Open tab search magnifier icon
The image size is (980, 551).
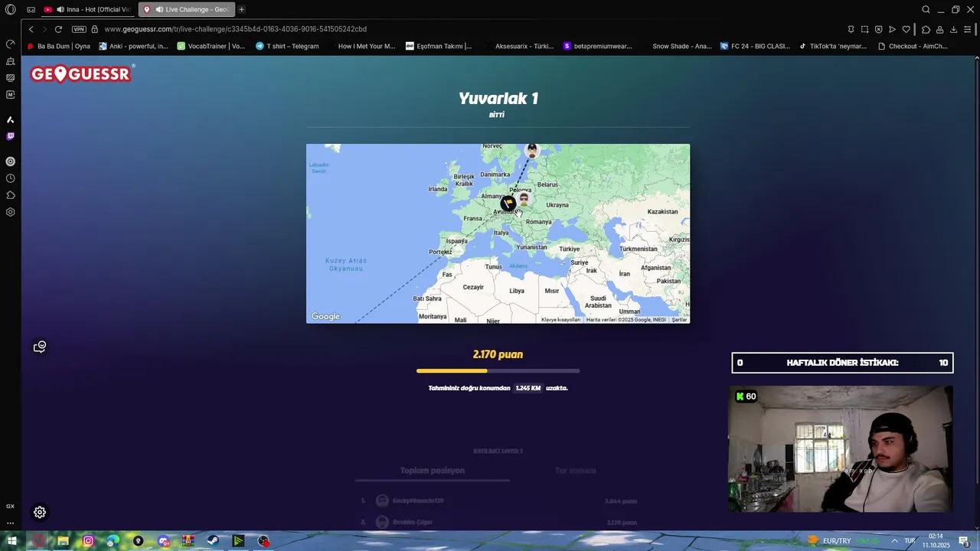(x=926, y=9)
